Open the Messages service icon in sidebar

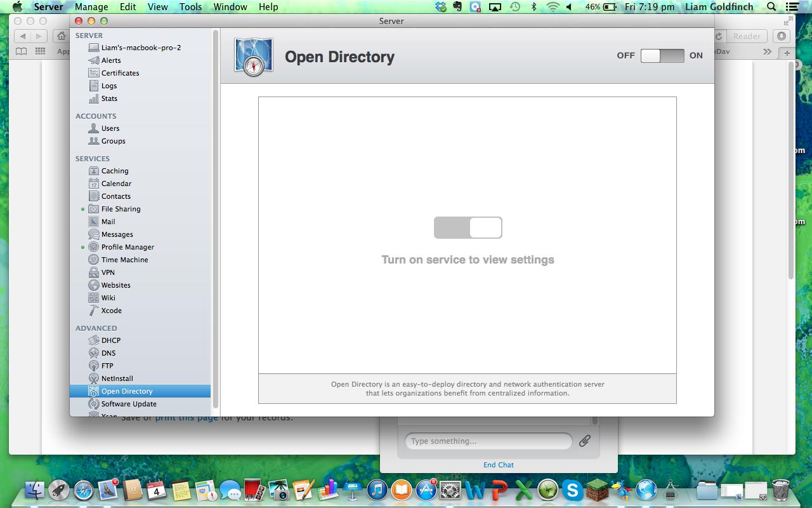click(94, 234)
